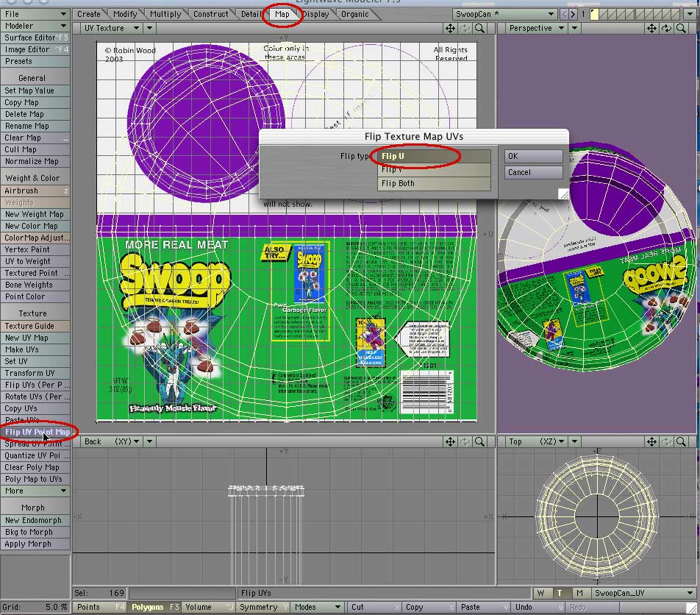Image resolution: width=700 pixels, height=615 pixels.
Task: Click Cancel in Flip Texture Map UVs dialog
Action: click(534, 172)
